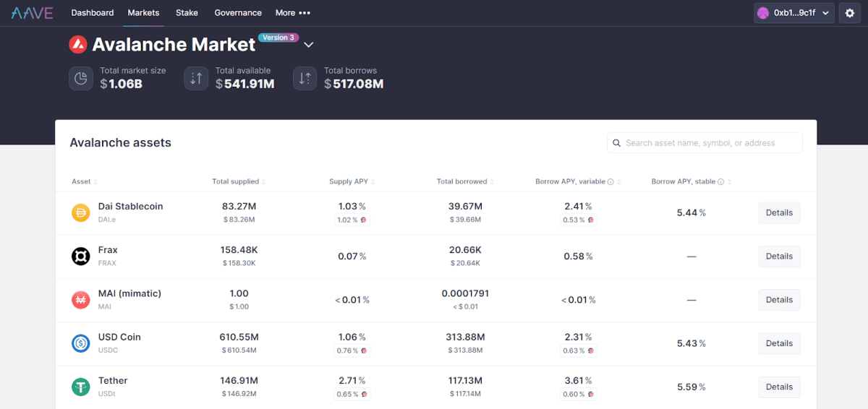Click the $541.91M total available value
Screen dimensions: 868x409
[244, 84]
